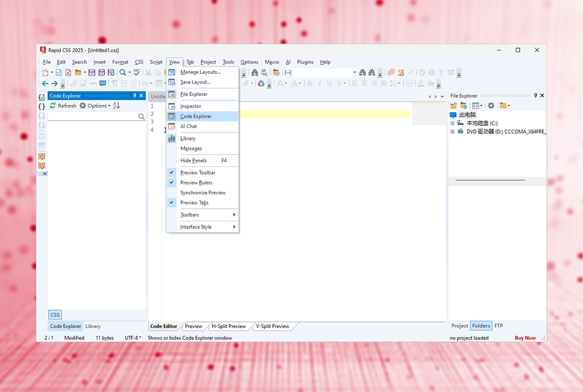
Task: Click the blue comment bubble toolbar icon
Action: tap(103, 83)
